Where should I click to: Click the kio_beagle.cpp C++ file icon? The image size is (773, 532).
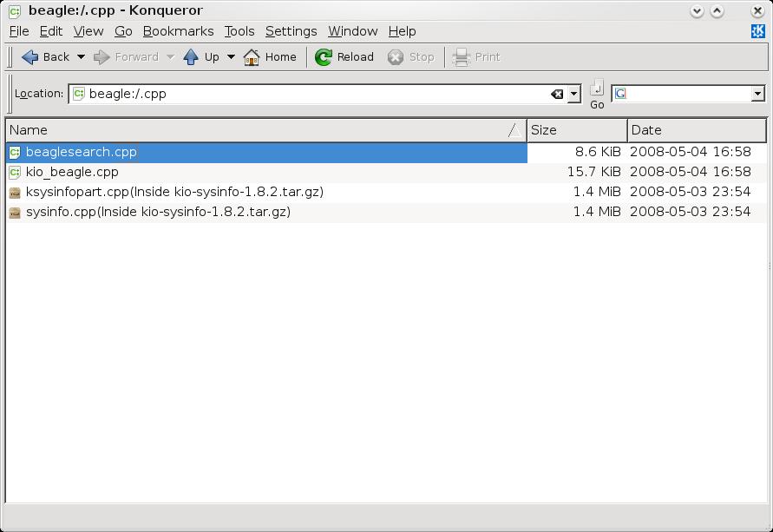click(x=16, y=173)
